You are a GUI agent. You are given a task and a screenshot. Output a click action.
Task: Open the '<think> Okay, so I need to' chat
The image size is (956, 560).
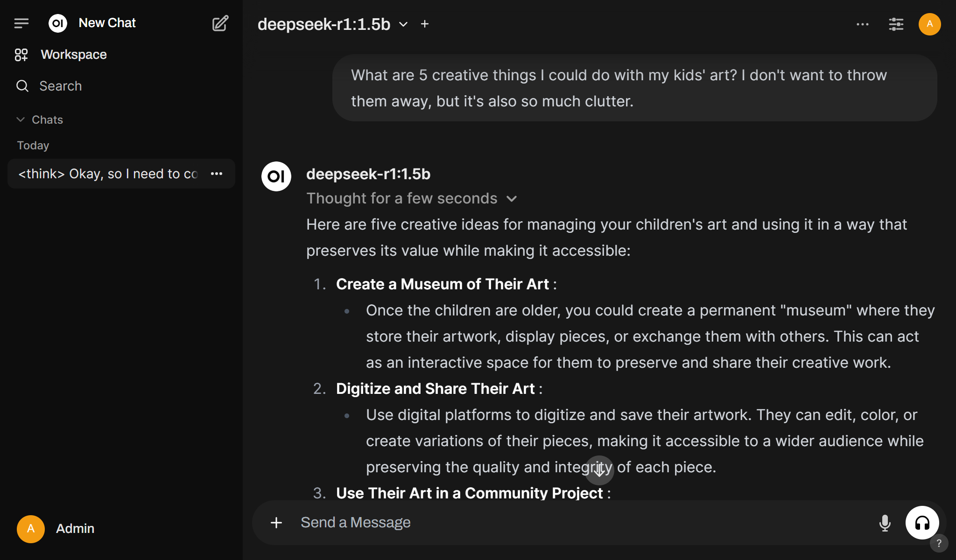click(108, 174)
